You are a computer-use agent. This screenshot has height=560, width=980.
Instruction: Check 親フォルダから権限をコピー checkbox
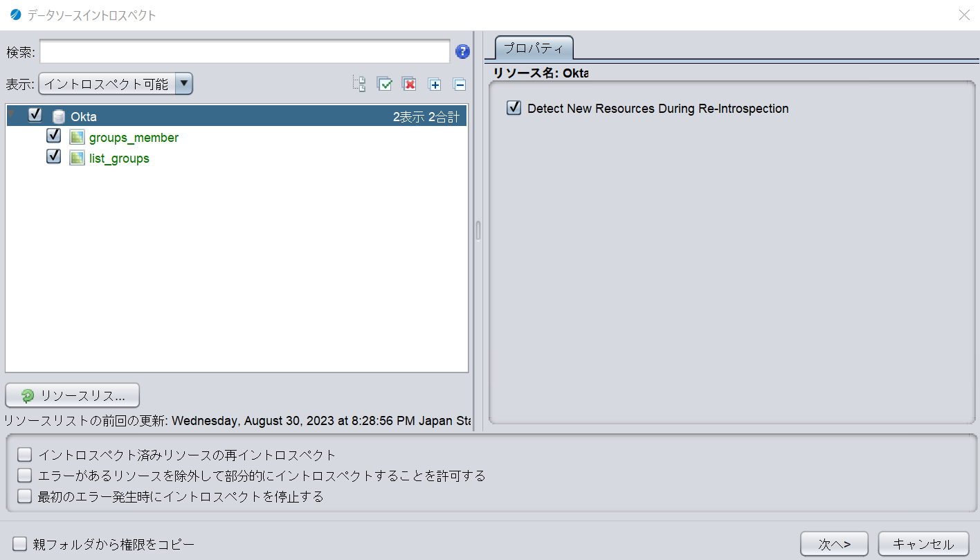coord(19,544)
